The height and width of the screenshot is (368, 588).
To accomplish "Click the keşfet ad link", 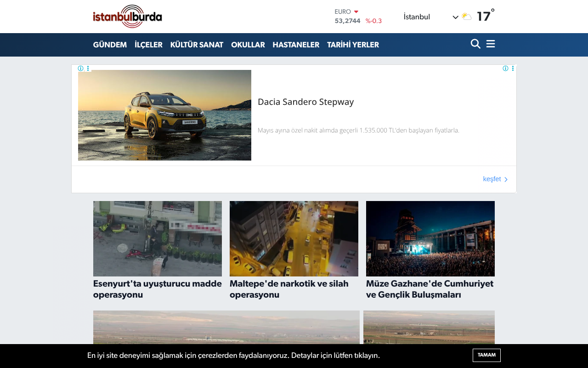I will tap(495, 179).
